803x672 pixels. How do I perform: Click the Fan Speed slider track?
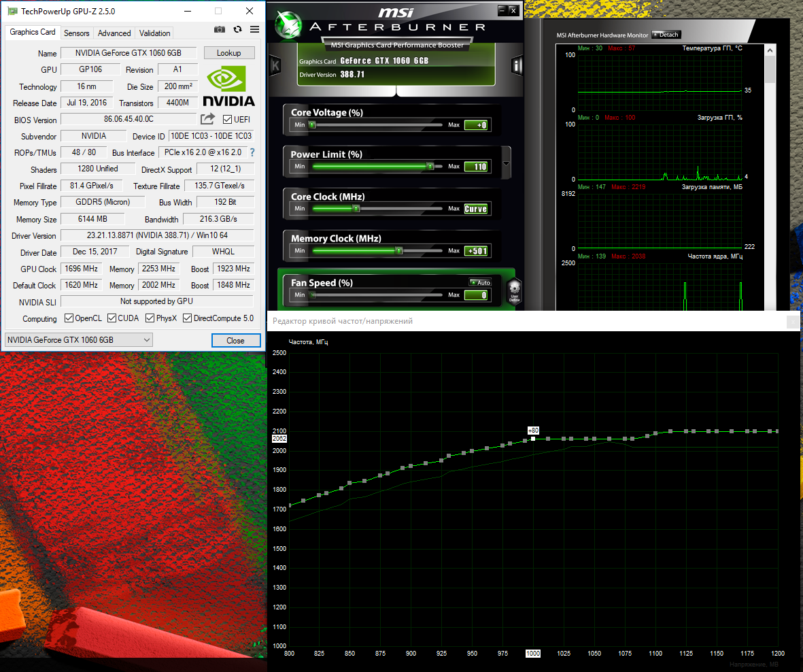[376, 295]
